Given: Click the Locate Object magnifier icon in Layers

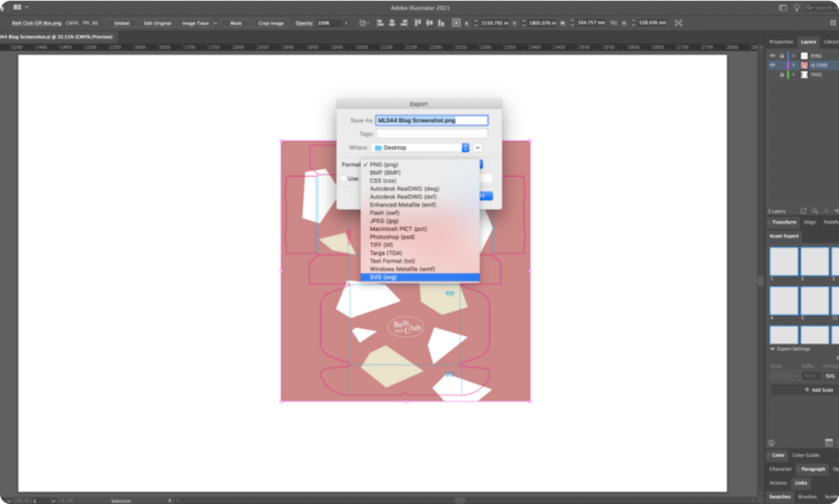Looking at the screenshot, I should pos(815,211).
